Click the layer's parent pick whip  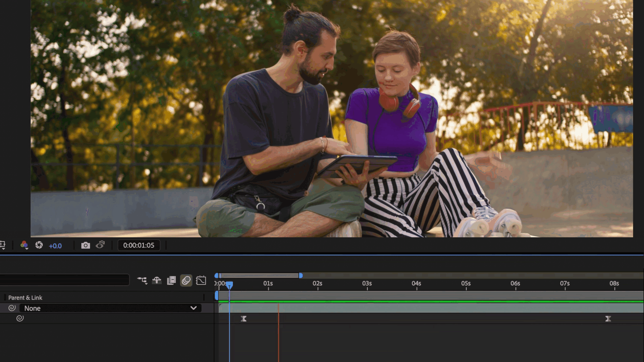(12, 308)
